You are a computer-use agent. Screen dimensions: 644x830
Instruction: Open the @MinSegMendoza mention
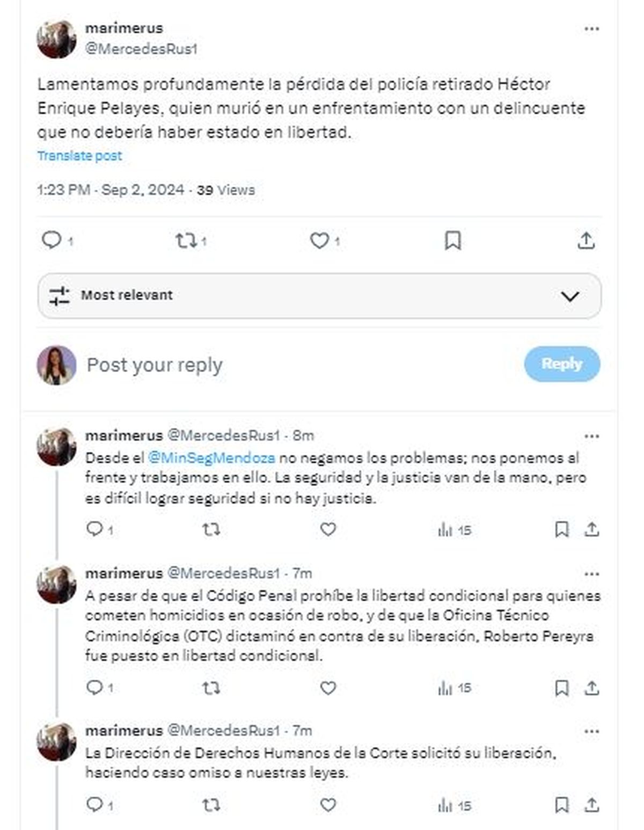(211, 458)
